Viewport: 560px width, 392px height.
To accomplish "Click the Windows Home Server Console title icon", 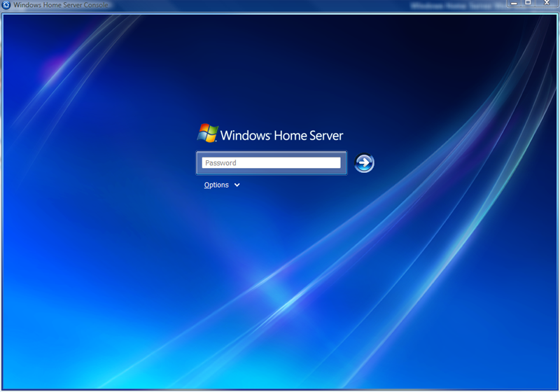I will 6,5.
